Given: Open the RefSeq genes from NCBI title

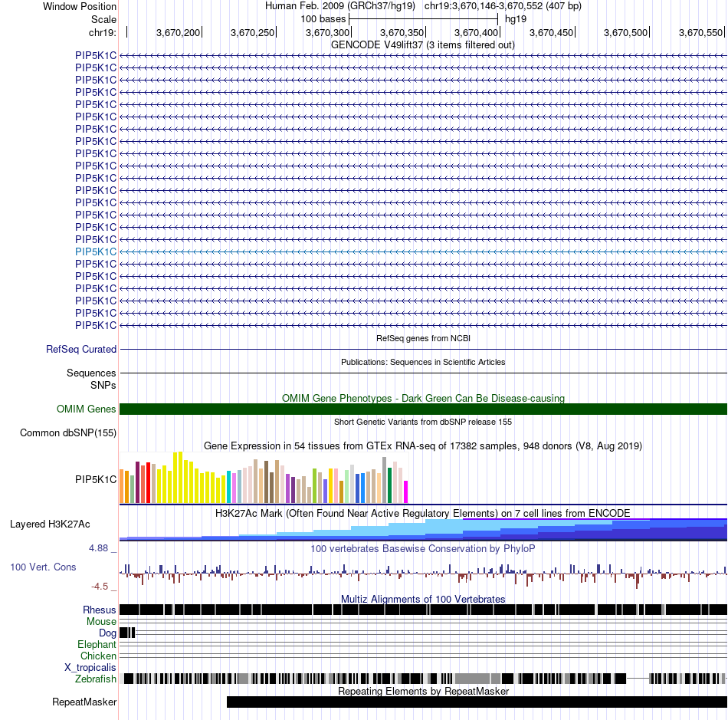Looking at the screenshot, I should pos(423,338).
